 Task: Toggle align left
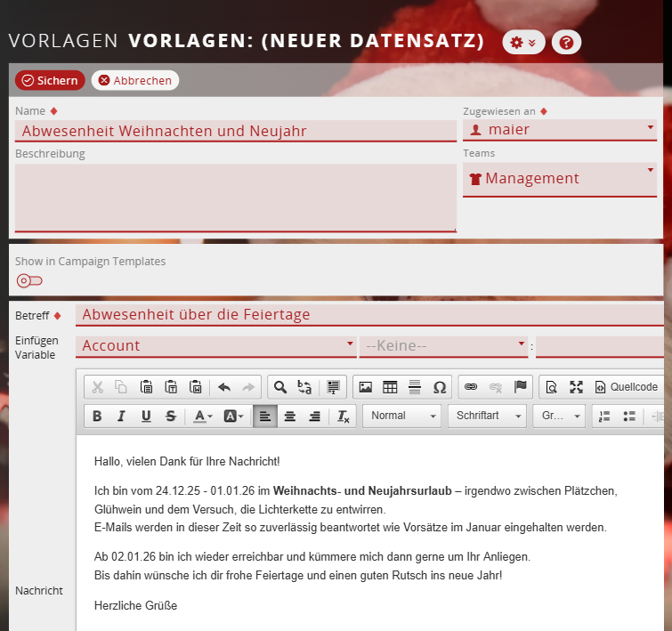265,416
